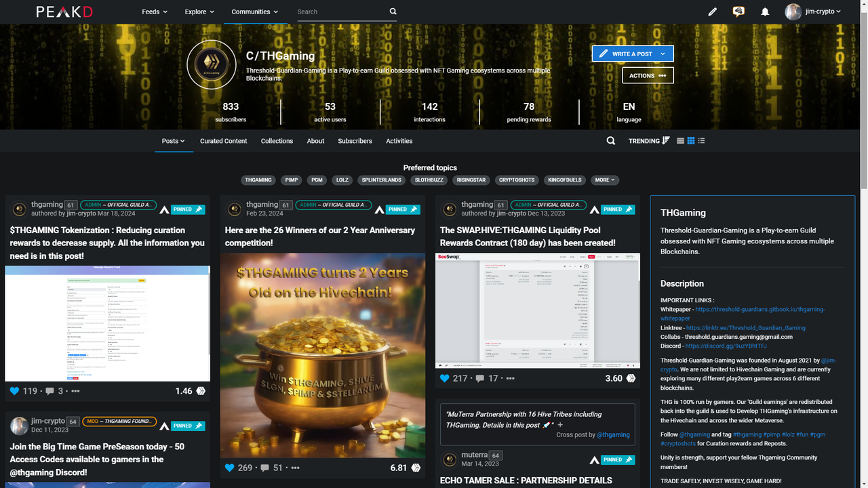Open more options on the Liquidity Pool post
This screenshot has height=488, width=868.
click(510, 378)
